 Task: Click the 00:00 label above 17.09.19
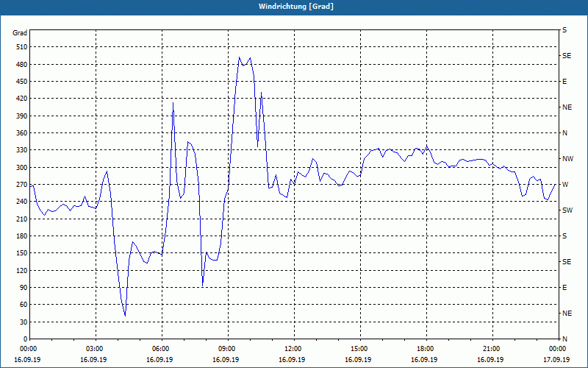click(x=556, y=348)
